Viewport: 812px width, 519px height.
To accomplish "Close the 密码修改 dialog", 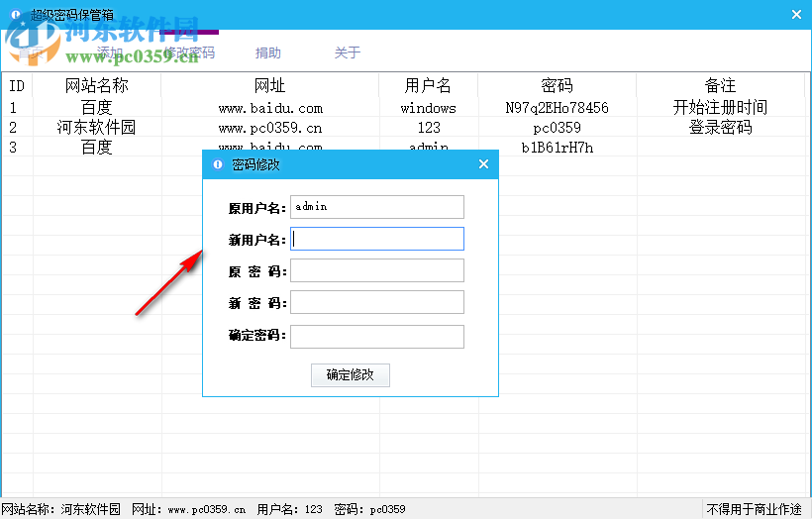I will 483,164.
